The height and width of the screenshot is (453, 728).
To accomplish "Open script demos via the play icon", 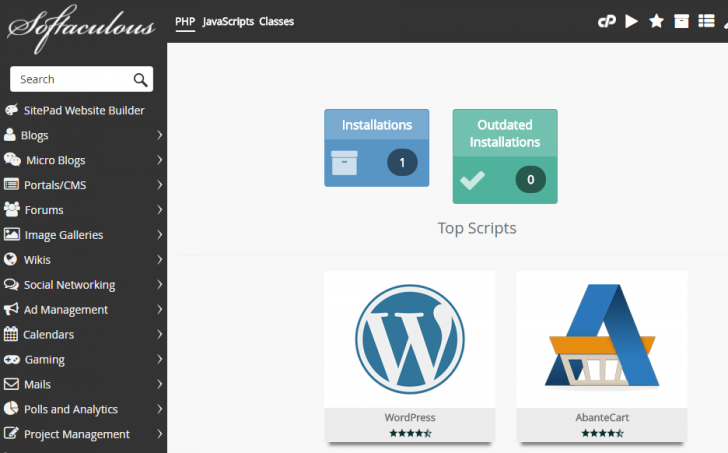I will coord(631,21).
